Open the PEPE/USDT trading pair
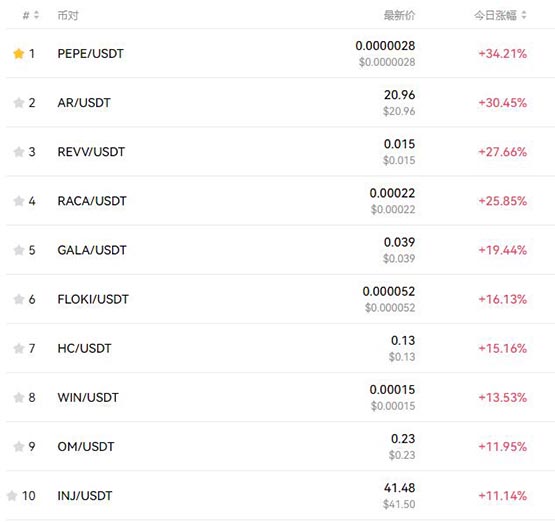The width and height of the screenshot is (555, 522). tap(91, 54)
